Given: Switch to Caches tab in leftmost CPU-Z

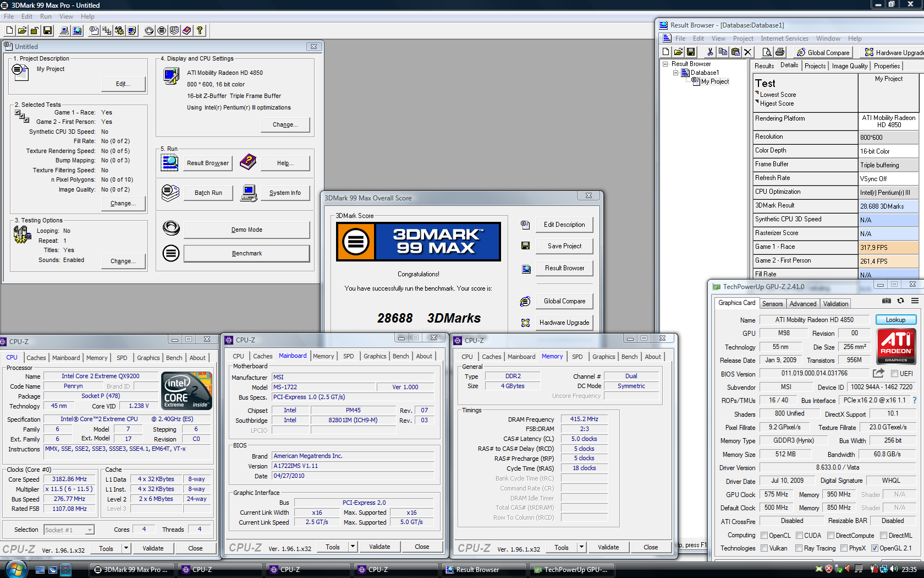Looking at the screenshot, I should tap(36, 358).
